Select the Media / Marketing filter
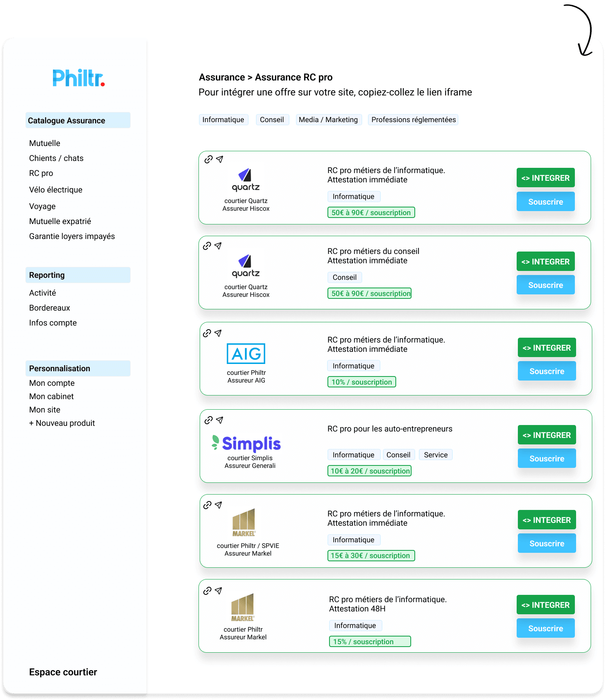This screenshot has width=606, height=700. pos(328,120)
